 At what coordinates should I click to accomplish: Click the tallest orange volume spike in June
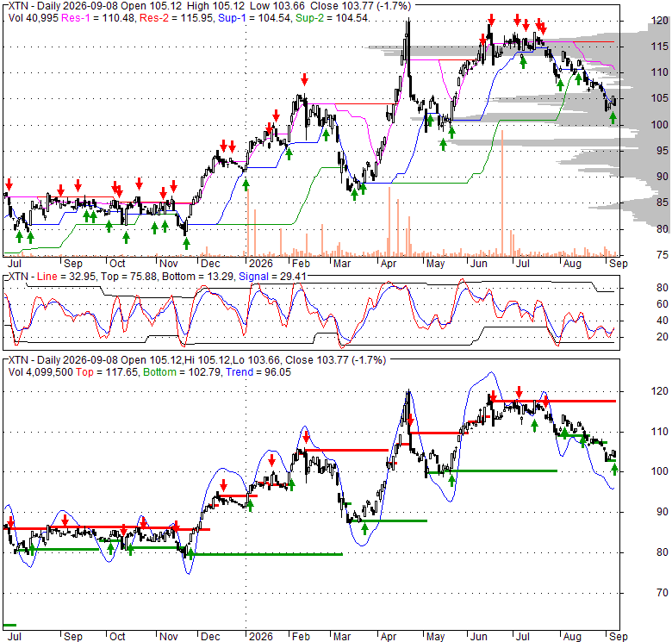[x=502, y=192]
